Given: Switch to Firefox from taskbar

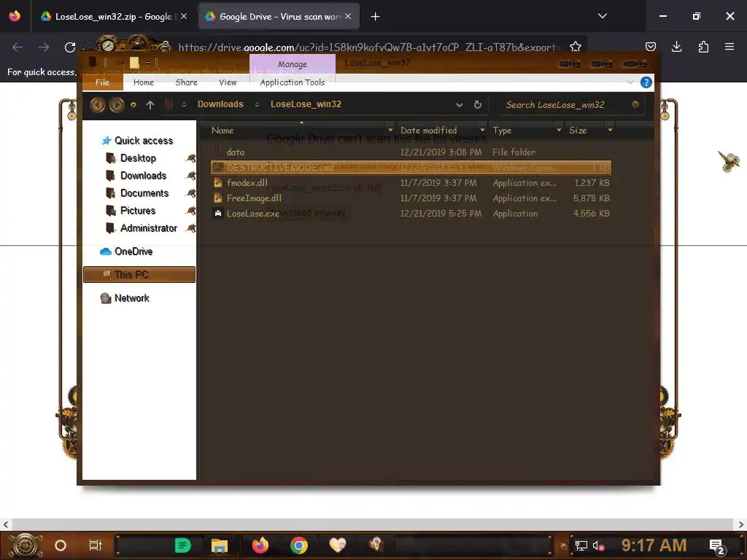Looking at the screenshot, I should click(260, 545).
